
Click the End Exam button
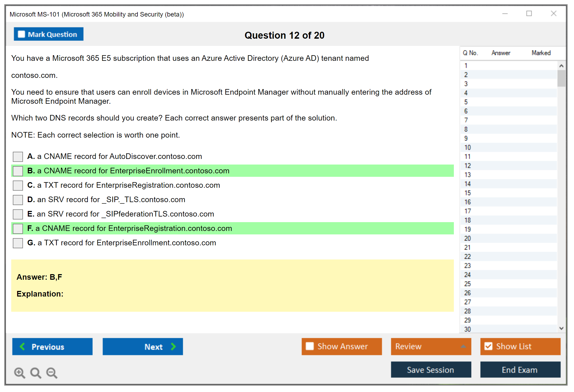coord(520,370)
